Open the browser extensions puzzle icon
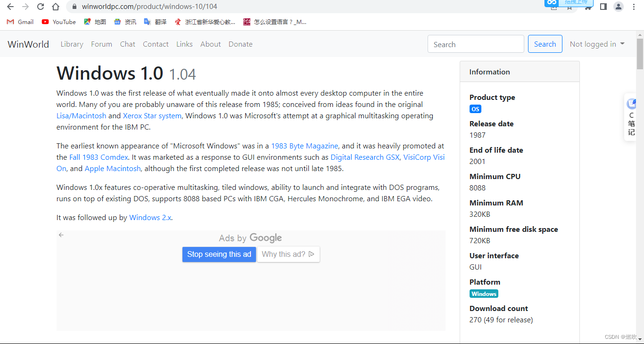Image resolution: width=644 pixels, height=344 pixels. click(x=588, y=8)
